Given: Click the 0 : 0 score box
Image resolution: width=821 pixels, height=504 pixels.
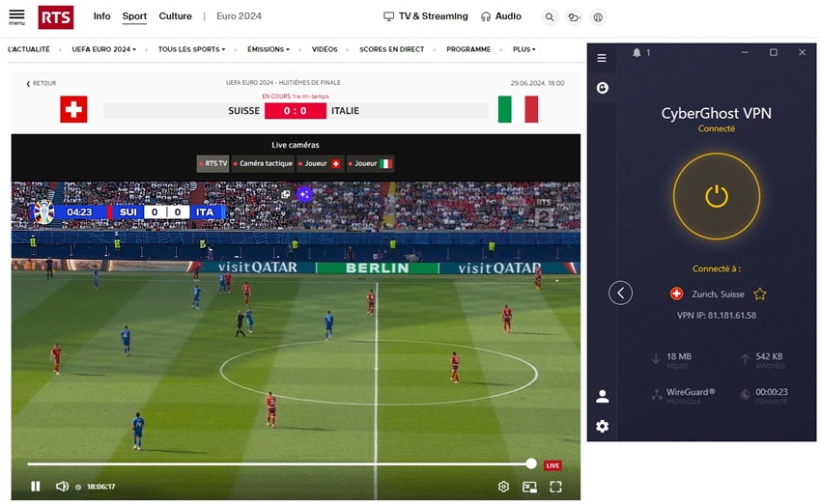Looking at the screenshot, I should tap(296, 111).
